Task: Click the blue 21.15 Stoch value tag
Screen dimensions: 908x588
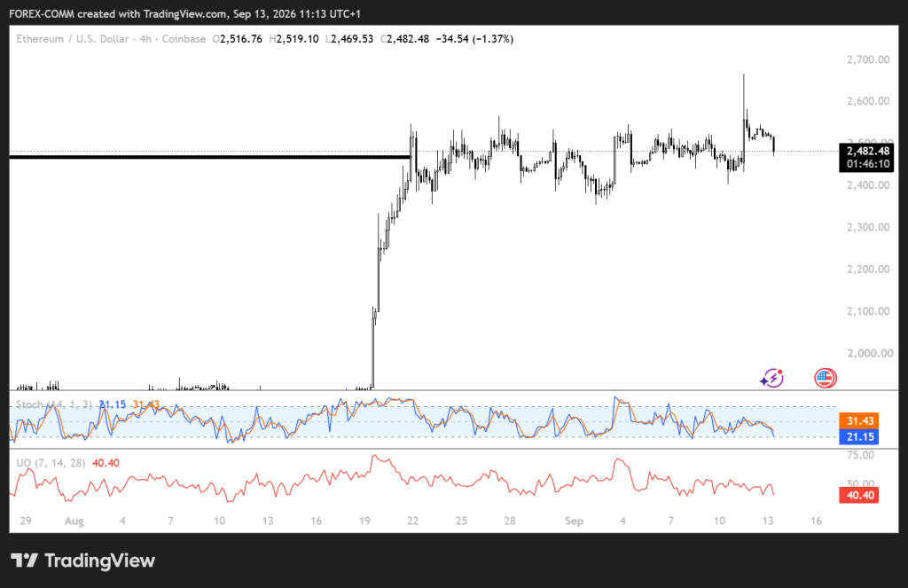Action: pyautogui.click(x=859, y=437)
